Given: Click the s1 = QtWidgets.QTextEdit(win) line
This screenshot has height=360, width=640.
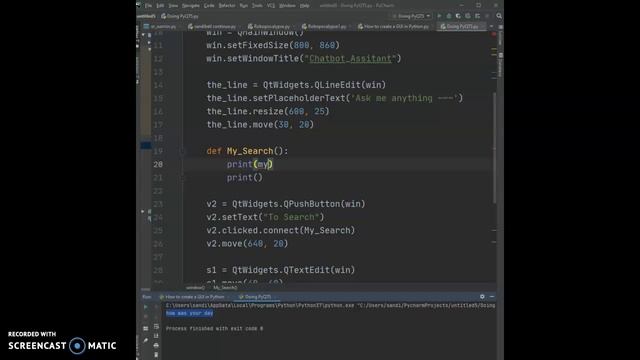Looking at the screenshot, I should click(x=281, y=270).
